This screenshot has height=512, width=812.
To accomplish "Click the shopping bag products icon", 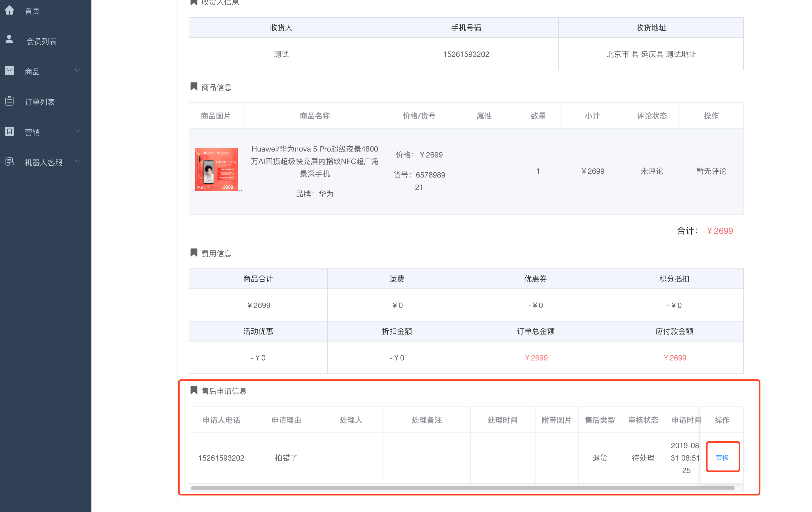I will pos(9,70).
